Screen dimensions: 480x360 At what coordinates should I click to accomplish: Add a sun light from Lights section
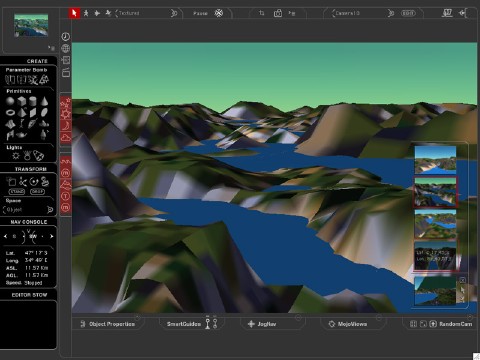(16, 156)
